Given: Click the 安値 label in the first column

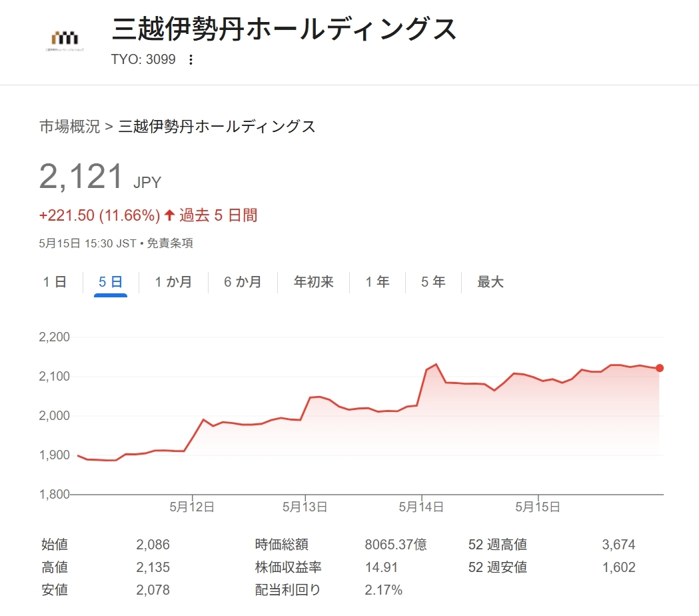Looking at the screenshot, I should 55,590.
